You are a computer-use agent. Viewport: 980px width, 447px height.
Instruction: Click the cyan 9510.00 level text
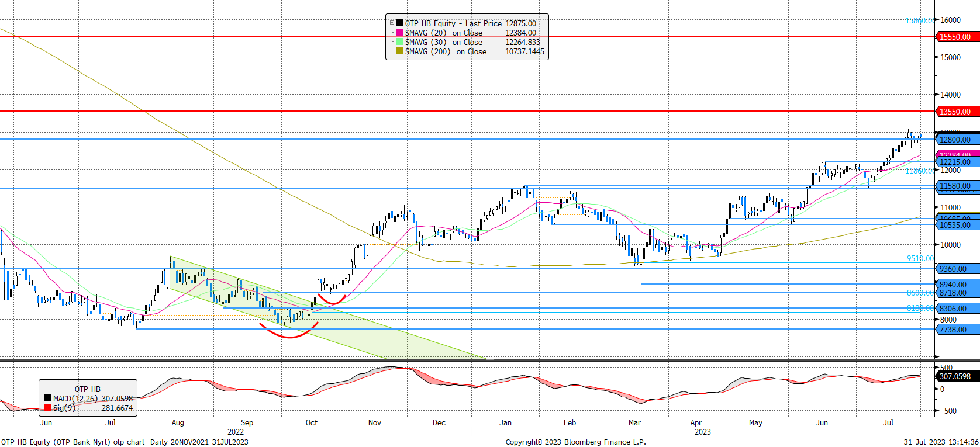pyautogui.click(x=920, y=258)
